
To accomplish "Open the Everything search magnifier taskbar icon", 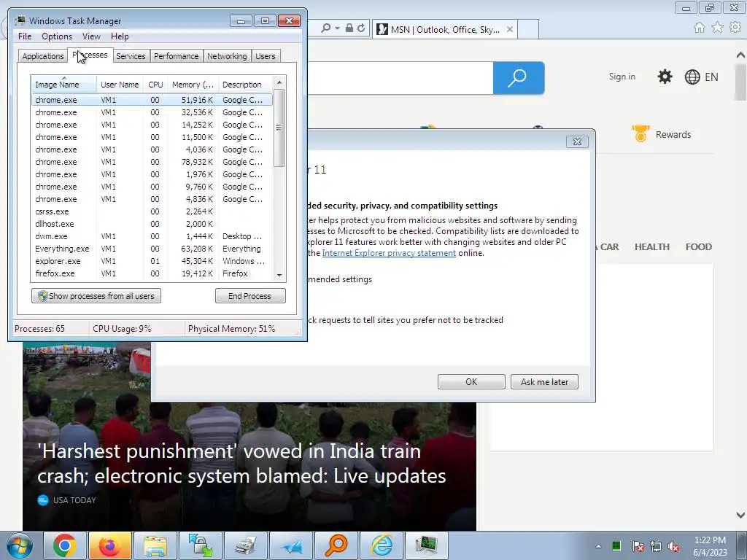I will [336, 545].
